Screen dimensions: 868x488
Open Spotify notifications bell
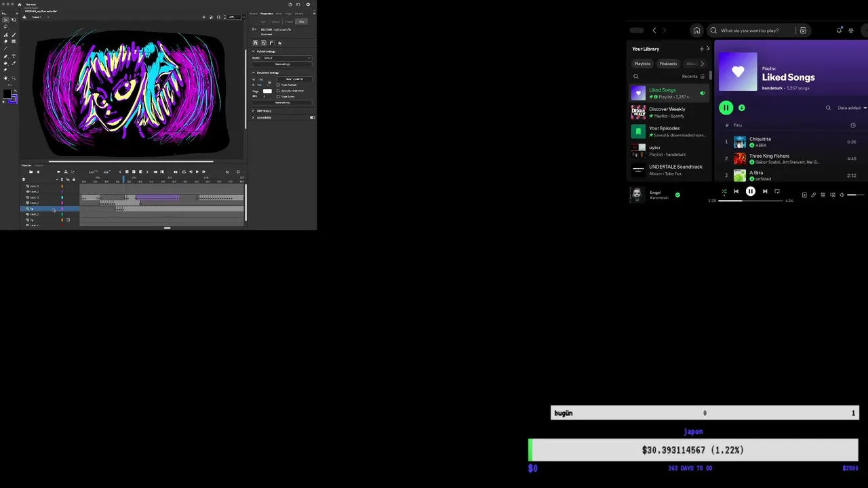(x=840, y=30)
